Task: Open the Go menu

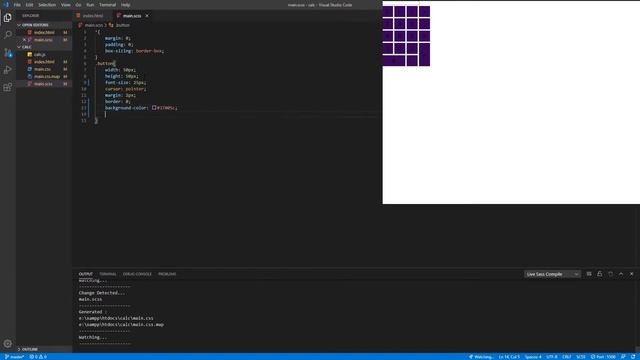Action: 78,5
